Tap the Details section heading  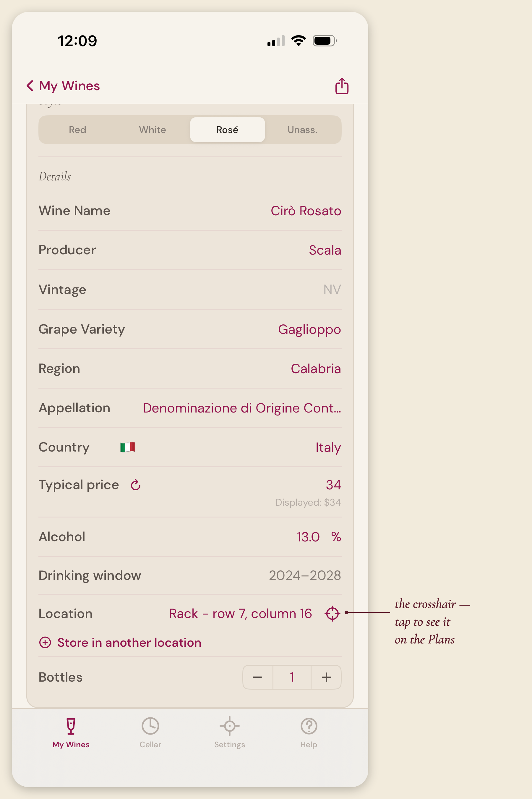pos(55,177)
